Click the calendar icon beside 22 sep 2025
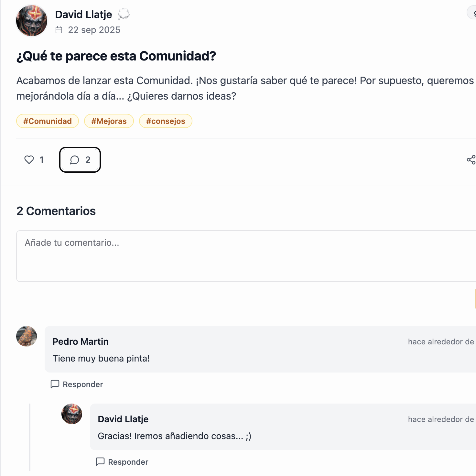The width and height of the screenshot is (476, 476). tap(59, 30)
